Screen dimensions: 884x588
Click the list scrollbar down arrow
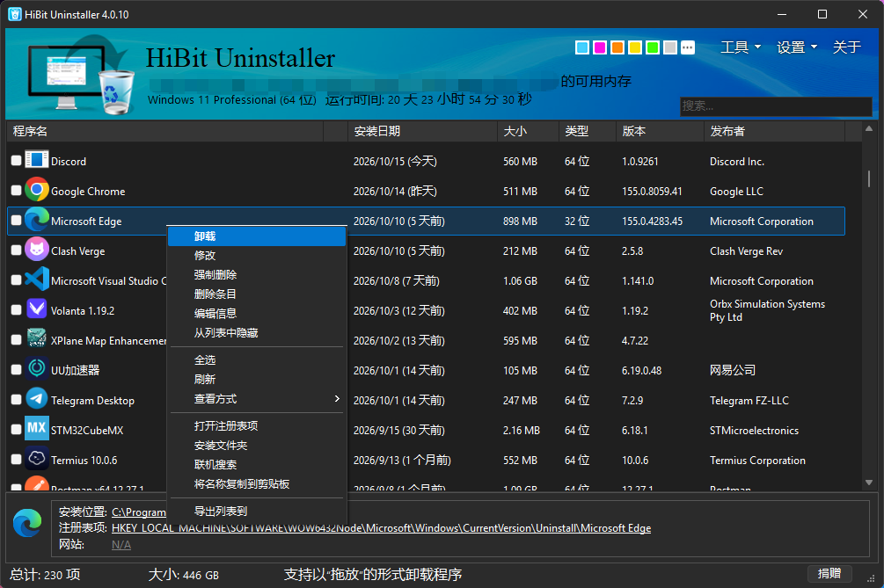click(869, 483)
